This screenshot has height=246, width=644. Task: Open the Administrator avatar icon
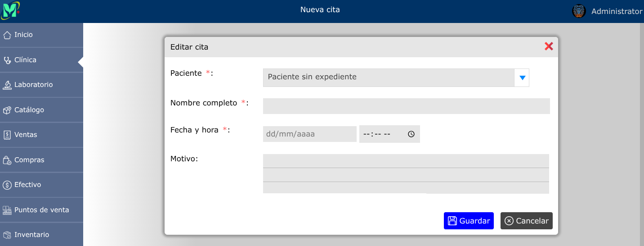[579, 11]
